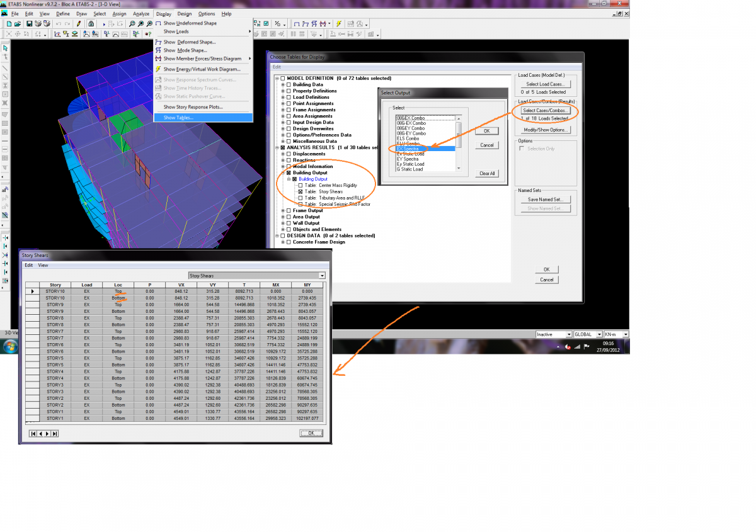Check Table: Tributary Area and RLLF checkbox
The width and height of the screenshot is (756, 532).
click(x=301, y=198)
